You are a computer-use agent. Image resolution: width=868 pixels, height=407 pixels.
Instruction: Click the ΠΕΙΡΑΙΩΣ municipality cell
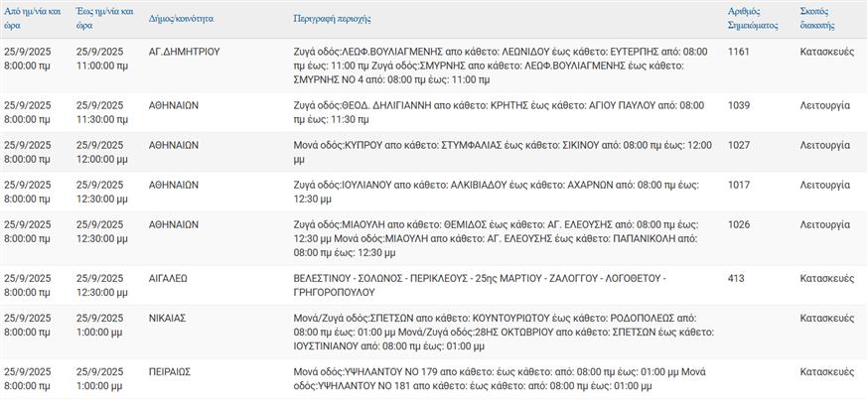click(x=171, y=372)
